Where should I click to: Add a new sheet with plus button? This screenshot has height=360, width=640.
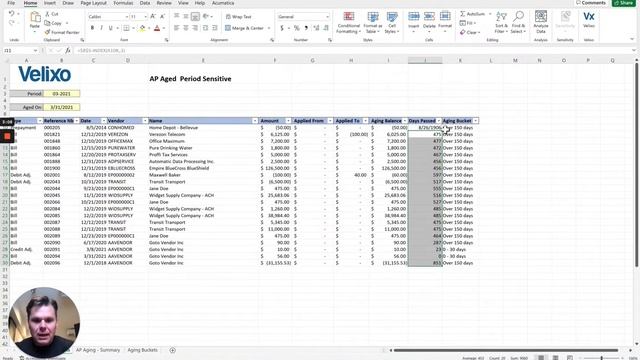click(x=172, y=350)
